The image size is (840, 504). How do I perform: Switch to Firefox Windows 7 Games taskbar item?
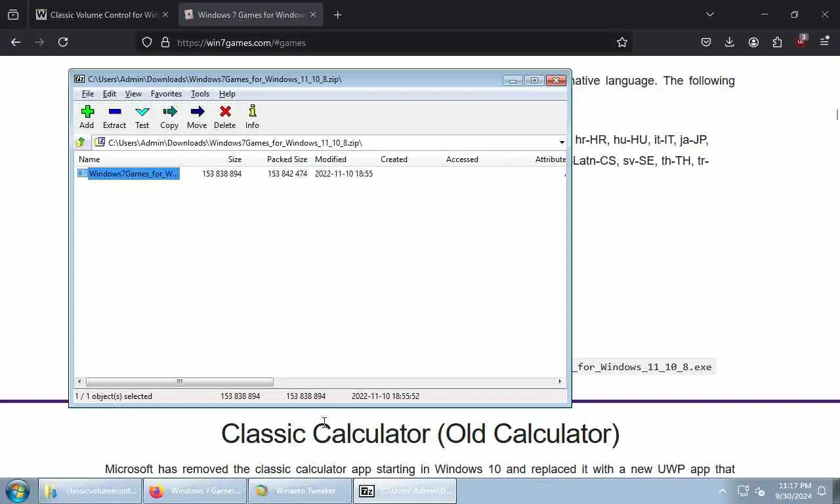[x=195, y=491]
